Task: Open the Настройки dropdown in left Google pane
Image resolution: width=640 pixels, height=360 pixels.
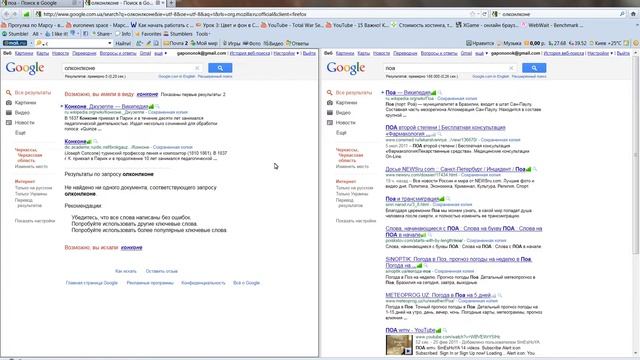Action: 286,53
